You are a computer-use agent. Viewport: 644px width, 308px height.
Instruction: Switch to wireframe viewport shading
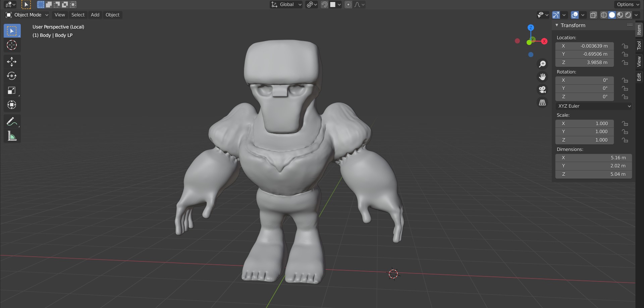point(604,15)
